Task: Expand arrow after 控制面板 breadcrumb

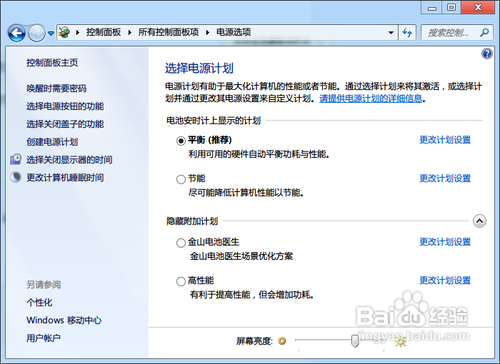Action: pyautogui.click(x=130, y=32)
